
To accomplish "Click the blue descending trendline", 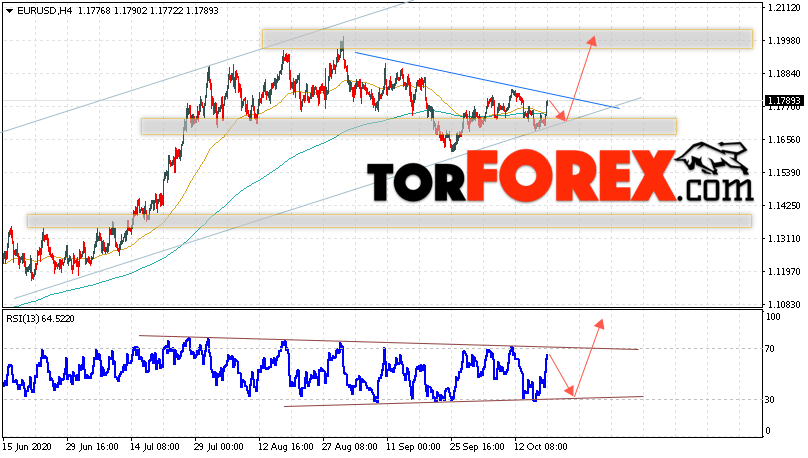I will pyautogui.click(x=486, y=80).
